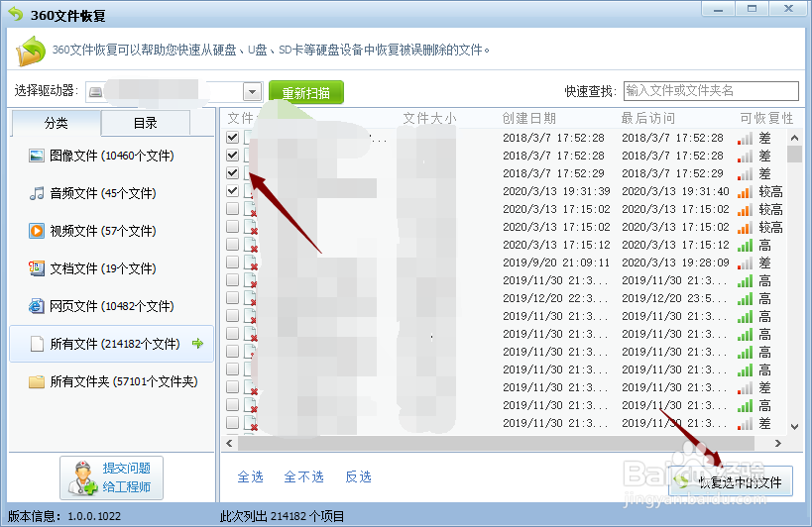This screenshot has width=812, height=527.
Task: Select the 所有文件 blank page icon
Action: pyautogui.click(x=37, y=344)
